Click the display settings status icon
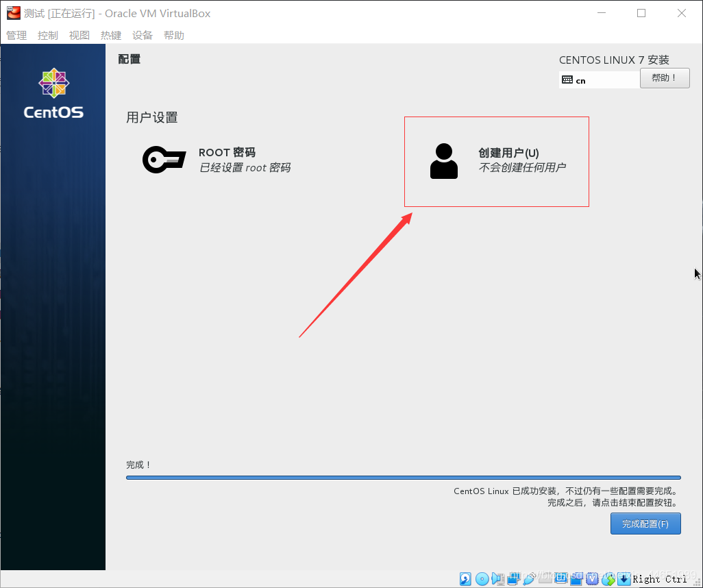This screenshot has height=588, width=703. click(561, 578)
